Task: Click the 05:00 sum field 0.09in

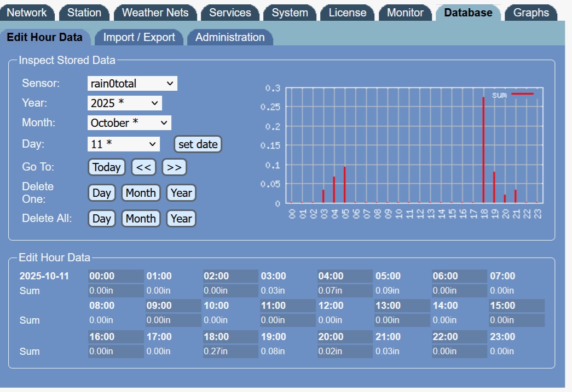Action: (x=401, y=291)
